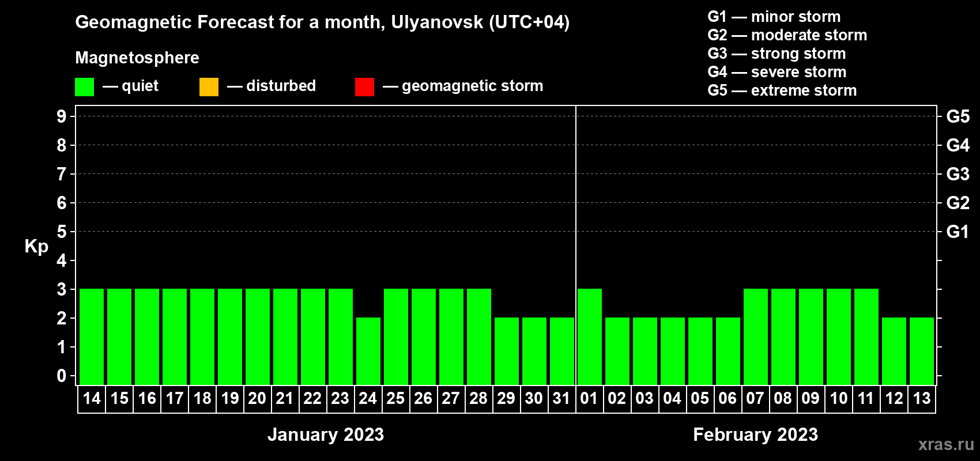Click the Kp axis label

[36, 246]
